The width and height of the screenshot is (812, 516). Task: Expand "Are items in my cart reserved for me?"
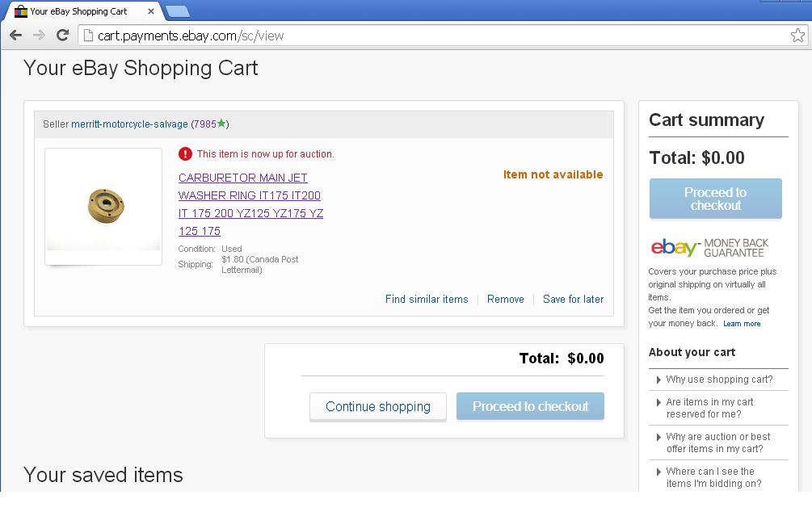click(709, 408)
